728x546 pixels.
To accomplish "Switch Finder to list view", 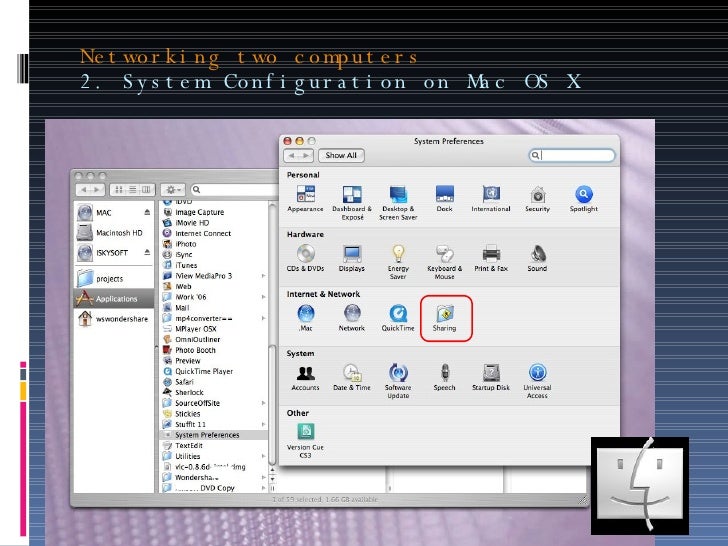I will click(x=133, y=189).
